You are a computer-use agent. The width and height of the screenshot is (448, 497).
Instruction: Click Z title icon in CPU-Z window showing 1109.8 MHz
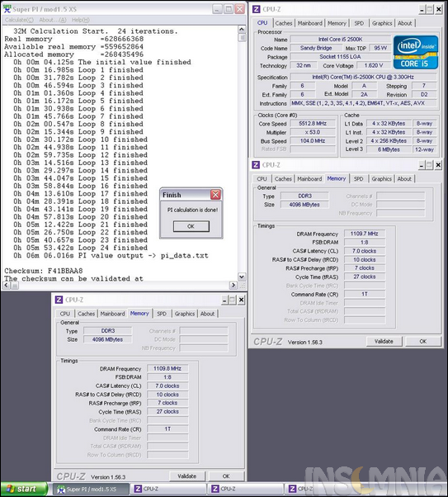[59, 300]
